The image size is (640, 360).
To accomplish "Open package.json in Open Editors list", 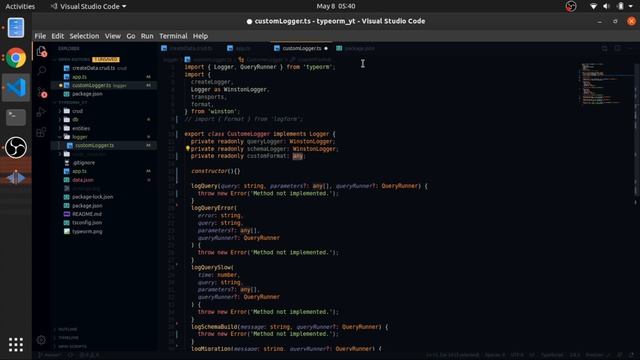I will (87, 94).
